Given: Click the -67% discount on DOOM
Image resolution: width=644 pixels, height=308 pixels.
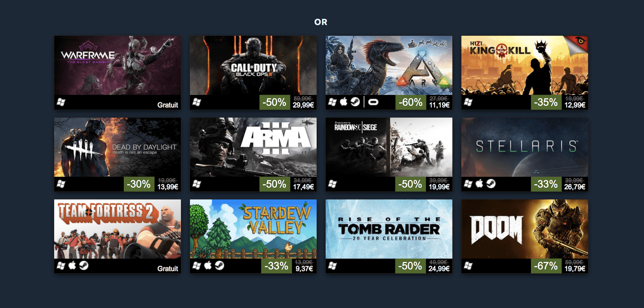Looking at the screenshot, I should point(546,266).
